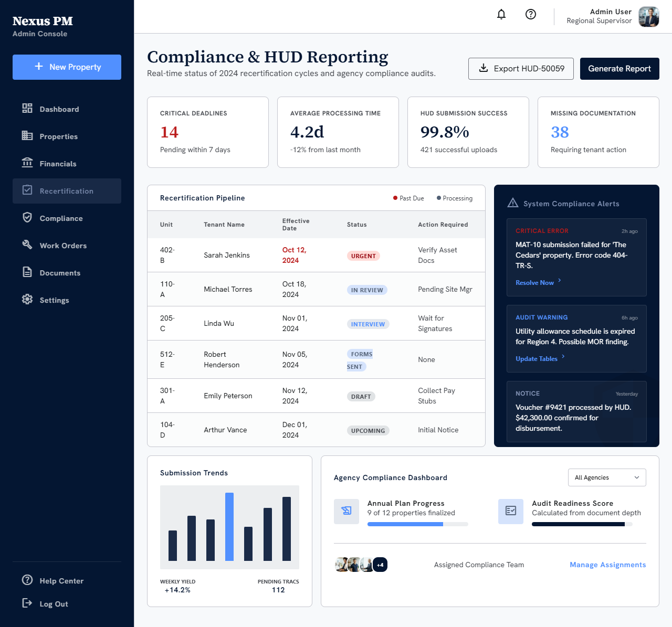Click the INTERVIEW status for Linda Wu
The image size is (672, 627).
pos(368,324)
